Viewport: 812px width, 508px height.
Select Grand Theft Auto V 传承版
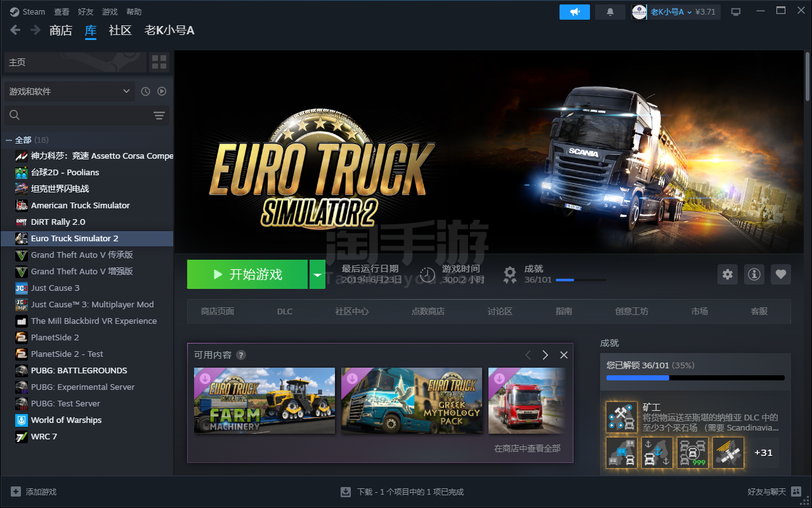(x=87, y=255)
